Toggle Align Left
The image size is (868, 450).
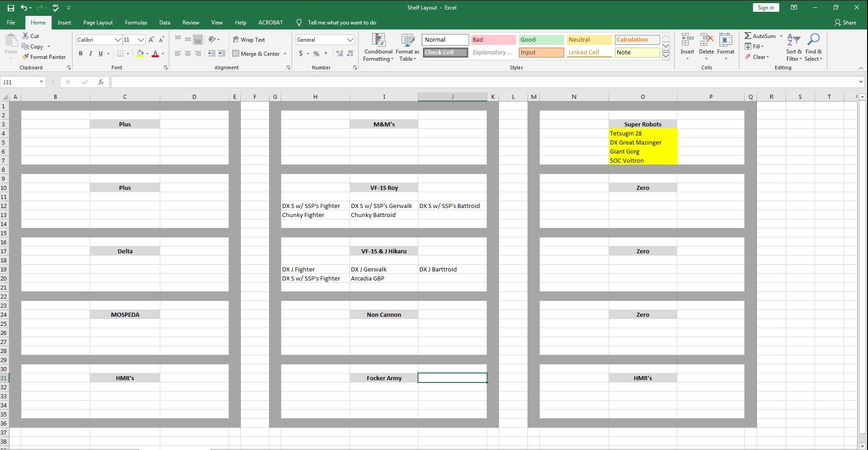point(178,53)
